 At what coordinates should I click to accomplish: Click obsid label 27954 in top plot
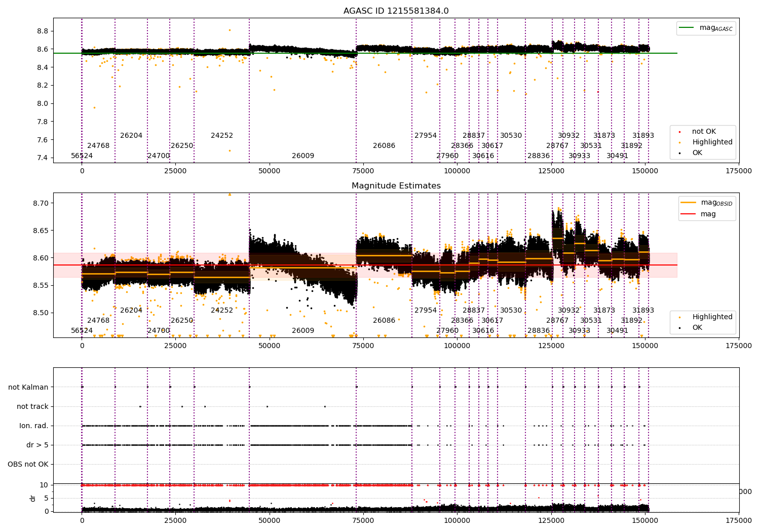click(426, 135)
